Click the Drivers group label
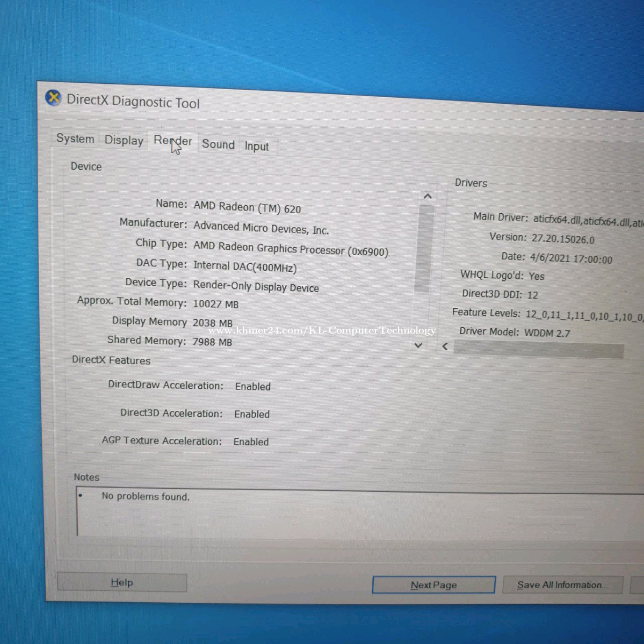644x644 pixels. click(x=471, y=183)
